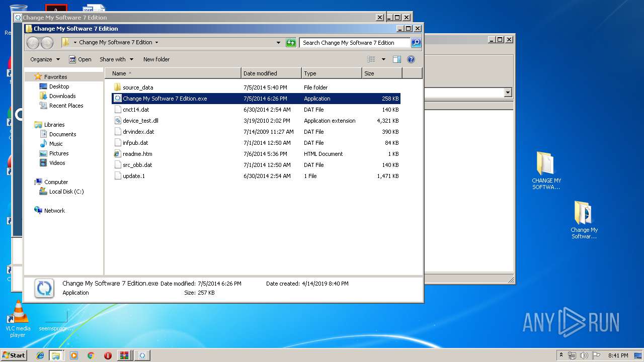
Task: Click the volume speaker tray icon
Action: tap(584, 355)
